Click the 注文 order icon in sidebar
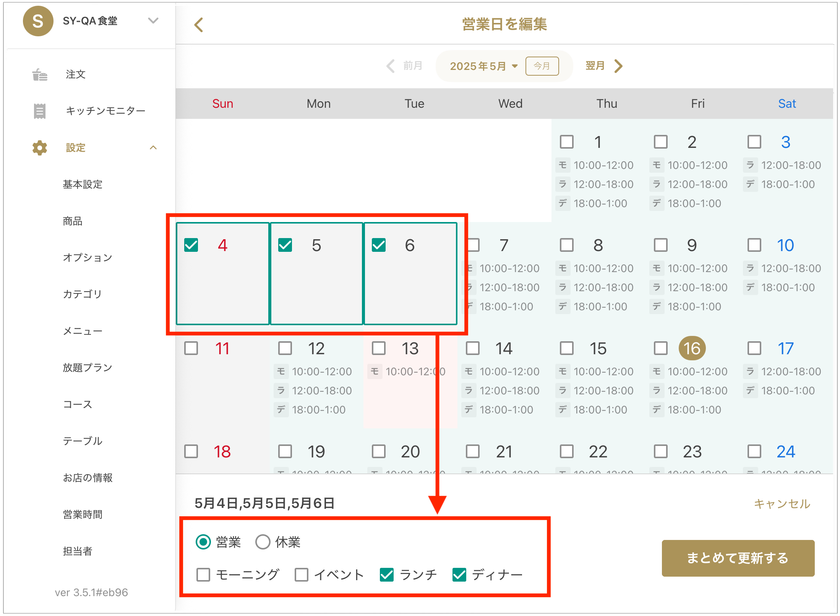 40,75
